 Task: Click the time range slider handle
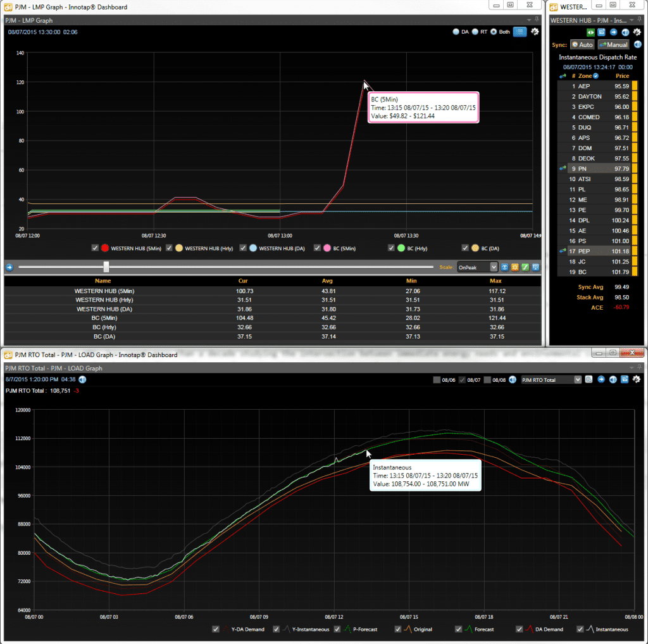[x=106, y=267]
